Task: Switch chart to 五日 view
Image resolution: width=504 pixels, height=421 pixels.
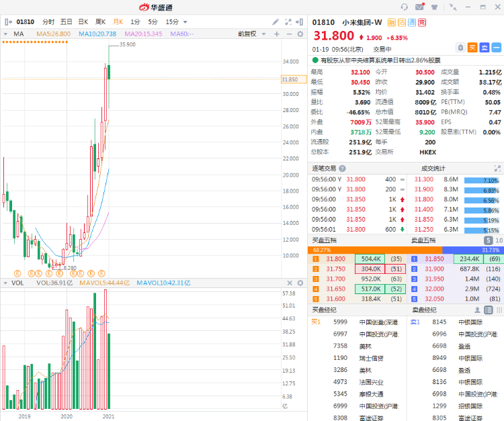Action: click(x=67, y=22)
